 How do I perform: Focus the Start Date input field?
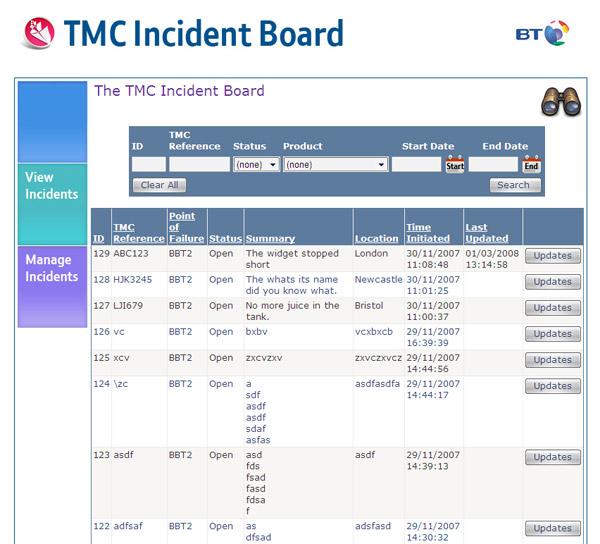(x=416, y=164)
